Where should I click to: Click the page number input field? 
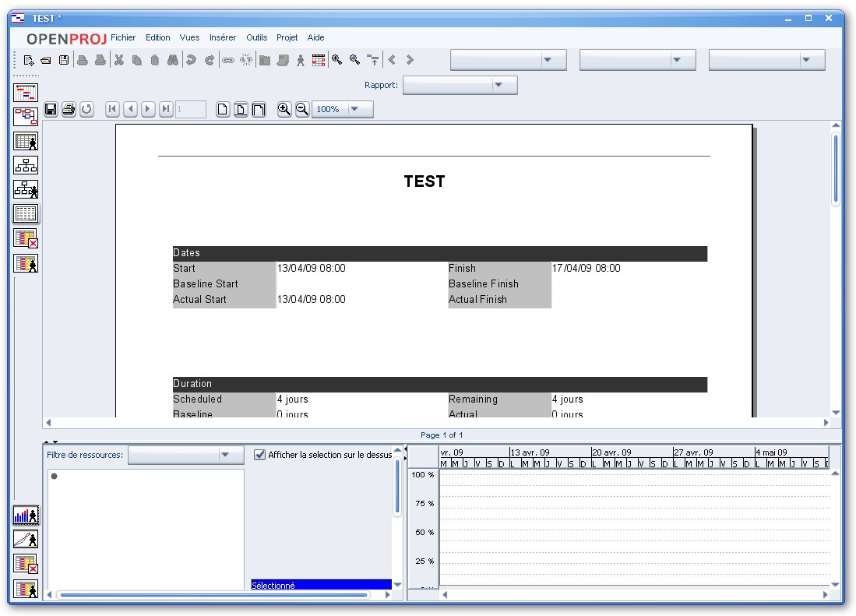(x=191, y=110)
